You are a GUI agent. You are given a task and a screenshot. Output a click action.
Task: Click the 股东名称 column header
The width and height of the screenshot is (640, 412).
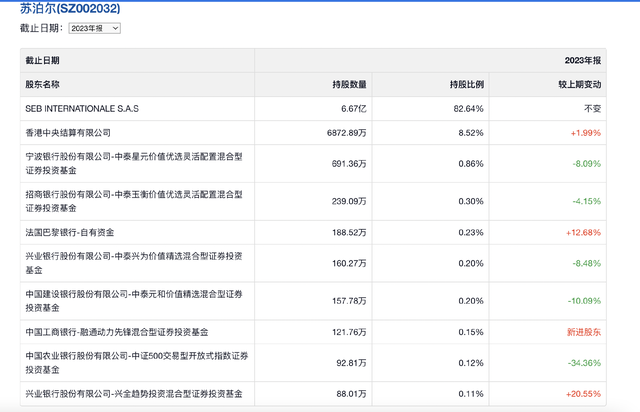click(42, 85)
